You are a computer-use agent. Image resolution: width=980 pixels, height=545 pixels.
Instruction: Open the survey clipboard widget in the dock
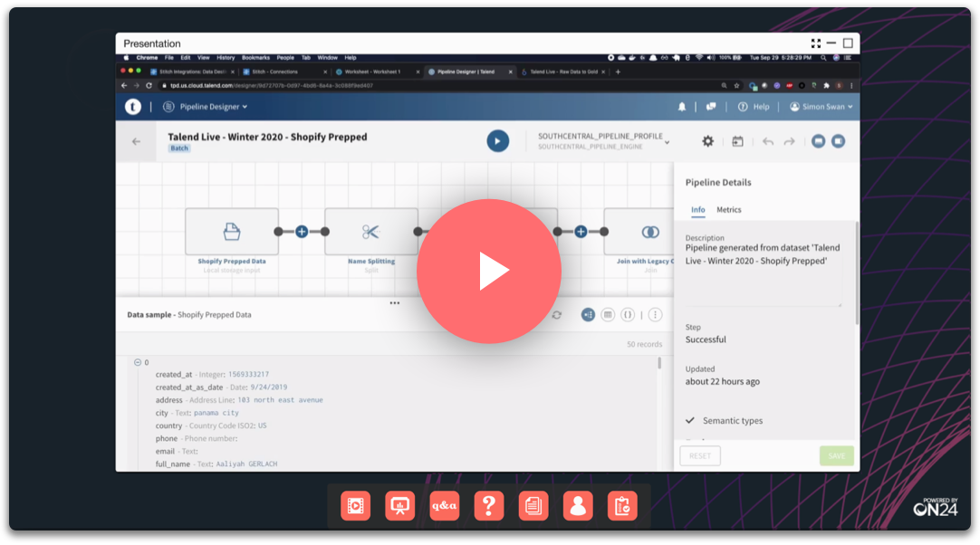click(622, 506)
